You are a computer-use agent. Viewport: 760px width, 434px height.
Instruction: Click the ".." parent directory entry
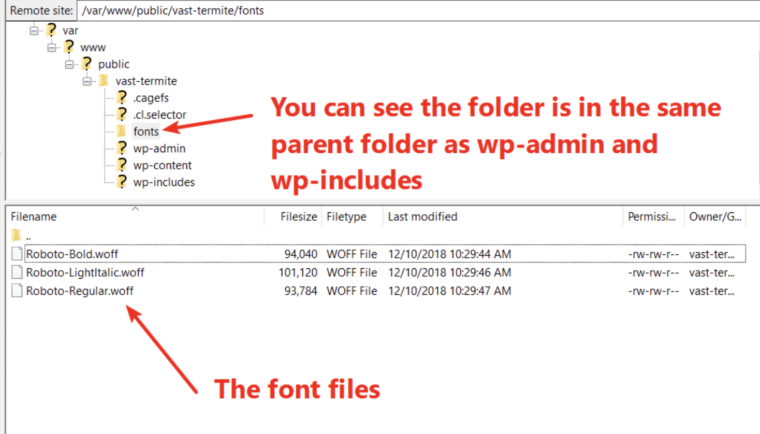(x=28, y=237)
